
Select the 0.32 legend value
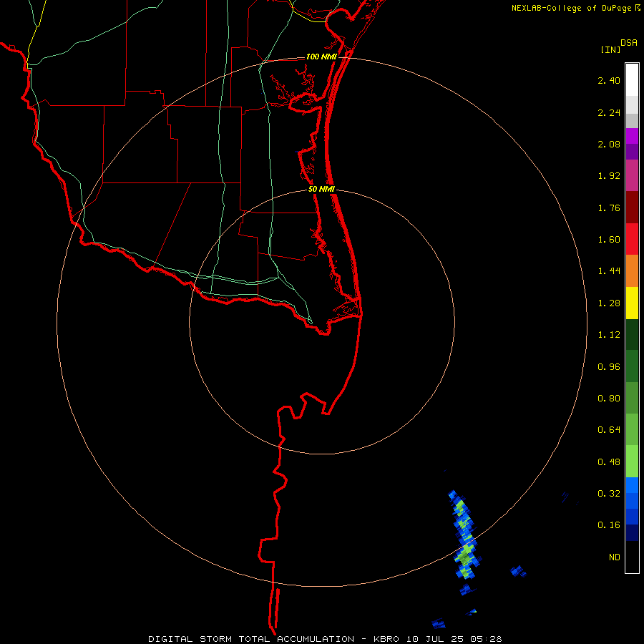coord(609,494)
